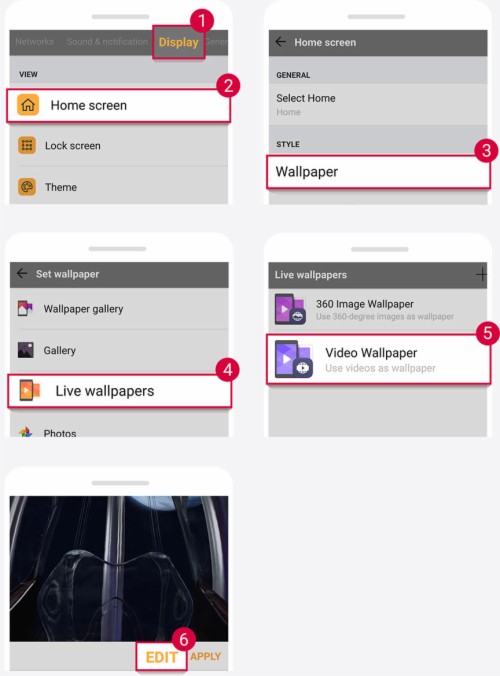Tap the Live wallpapers orange icon
500x676 pixels.
tap(29, 390)
